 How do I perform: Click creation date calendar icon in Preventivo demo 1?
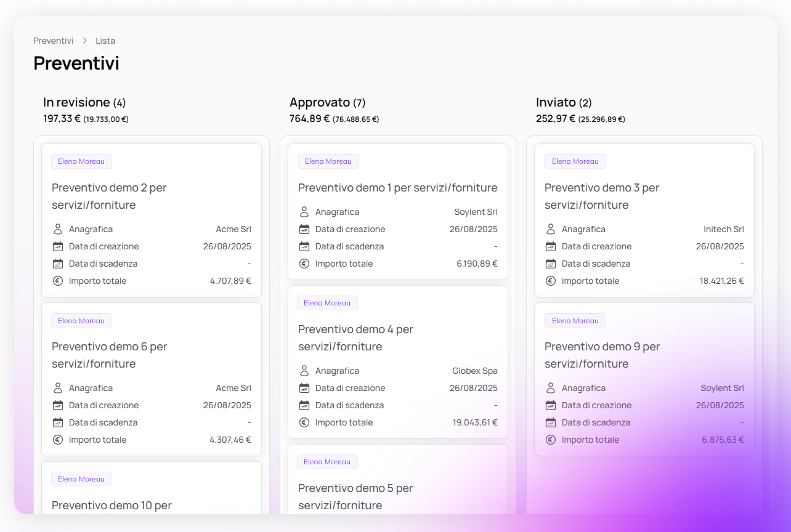pyautogui.click(x=304, y=229)
